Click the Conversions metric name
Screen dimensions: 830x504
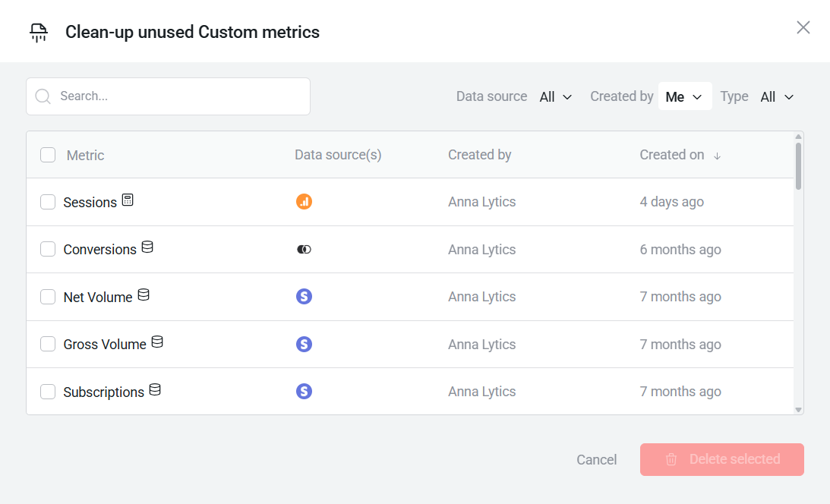tap(100, 250)
